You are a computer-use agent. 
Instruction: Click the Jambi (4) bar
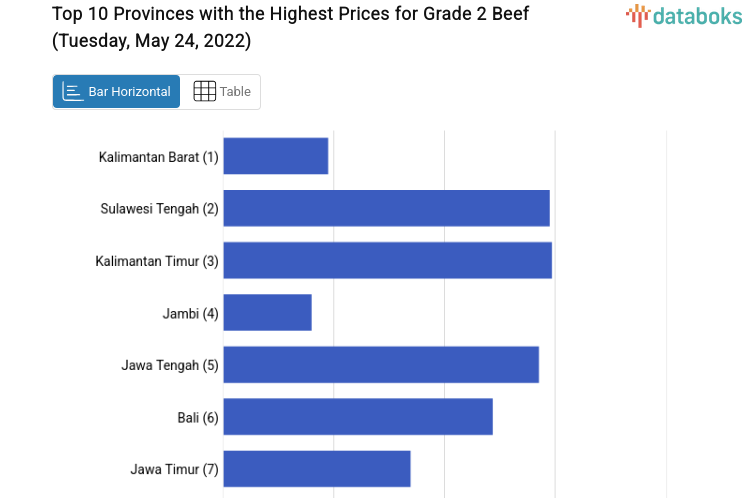[x=267, y=312]
